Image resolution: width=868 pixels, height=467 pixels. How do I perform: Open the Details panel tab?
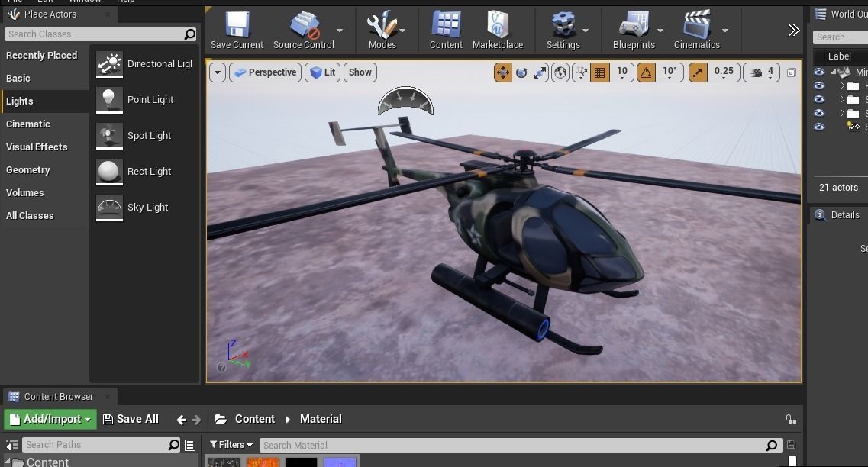tap(838, 215)
